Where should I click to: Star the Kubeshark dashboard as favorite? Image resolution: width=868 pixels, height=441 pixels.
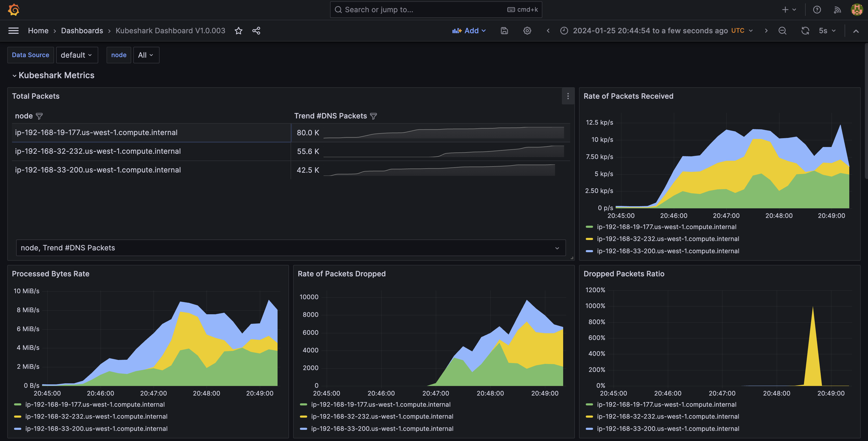pyautogui.click(x=239, y=31)
